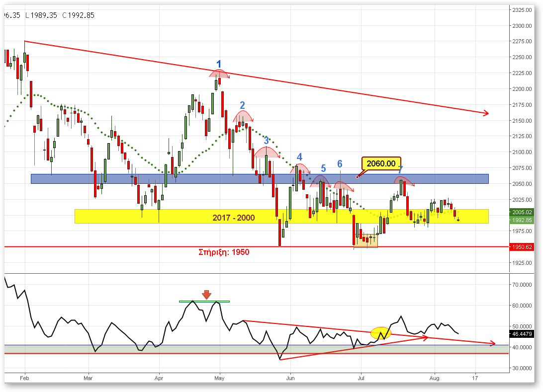Image resolution: width=543 pixels, height=392 pixels.
Task: Select the 2275.00 price axis label
Action: click(522, 41)
